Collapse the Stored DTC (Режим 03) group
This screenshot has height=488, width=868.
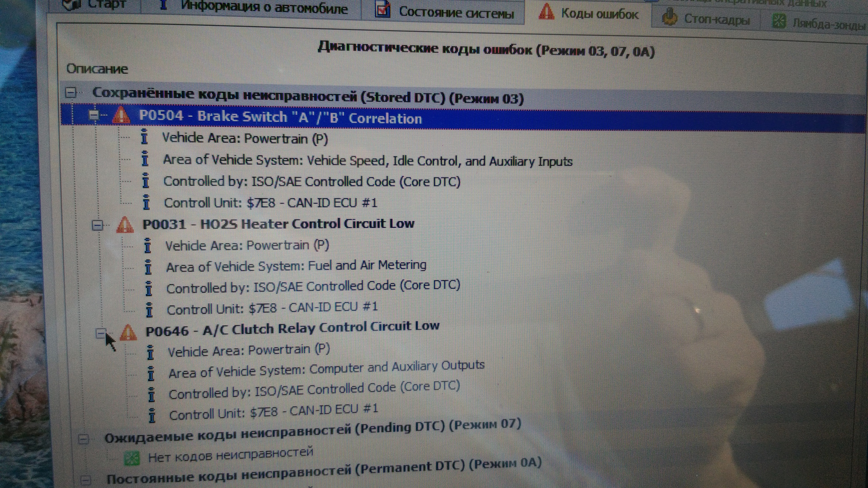click(71, 93)
